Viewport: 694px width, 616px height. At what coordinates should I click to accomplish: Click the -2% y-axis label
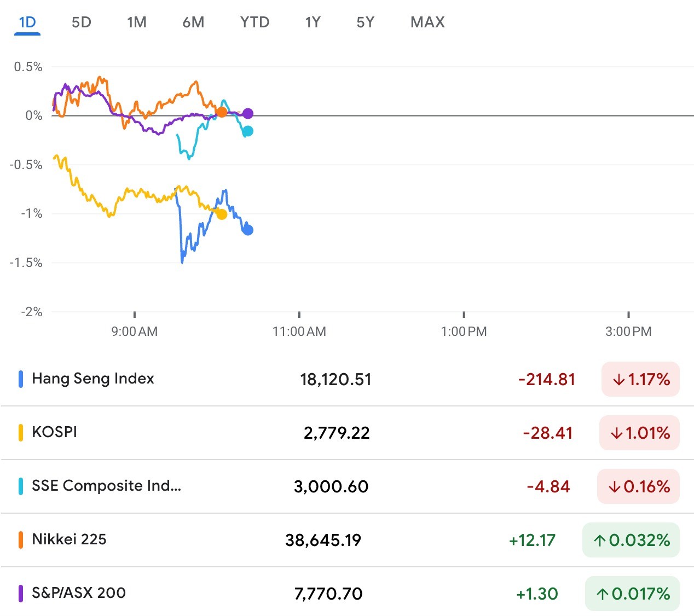click(31, 312)
